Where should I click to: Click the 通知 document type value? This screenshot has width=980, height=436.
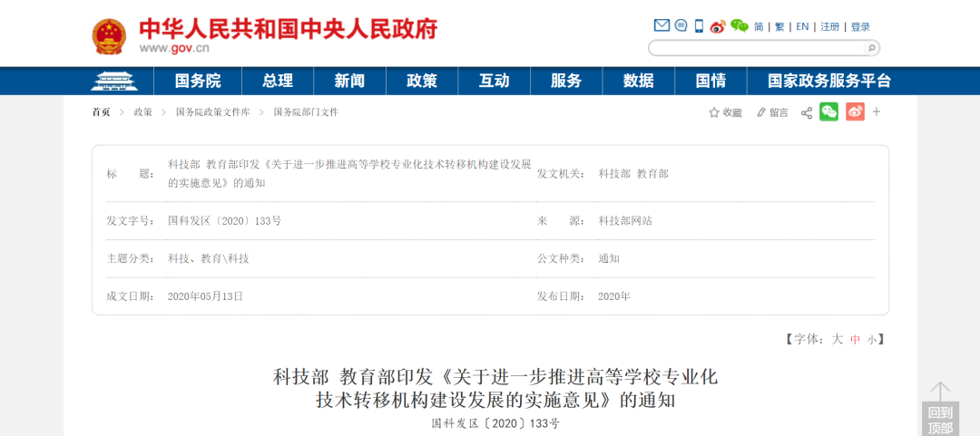609,258
